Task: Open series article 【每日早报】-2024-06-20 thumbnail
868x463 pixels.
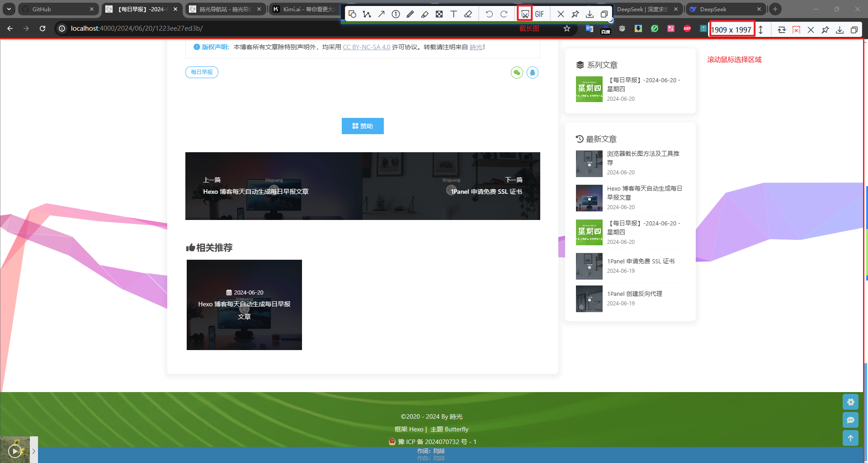Action: pos(589,89)
